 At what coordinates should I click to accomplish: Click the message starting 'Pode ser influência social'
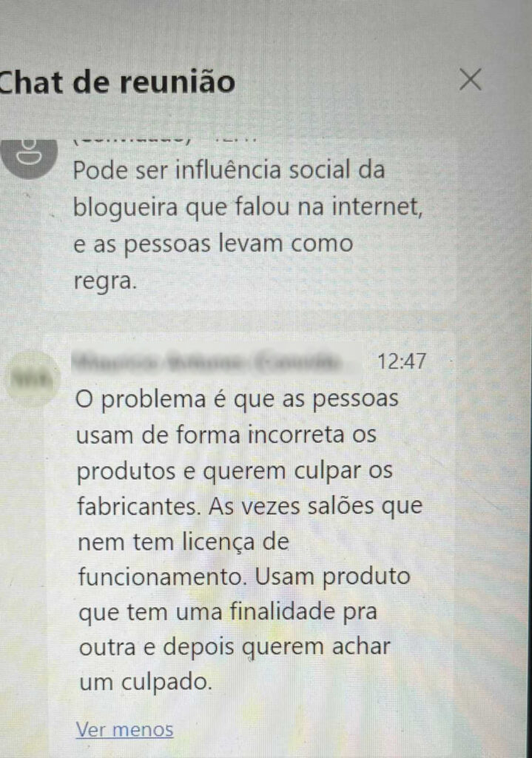click(248, 225)
